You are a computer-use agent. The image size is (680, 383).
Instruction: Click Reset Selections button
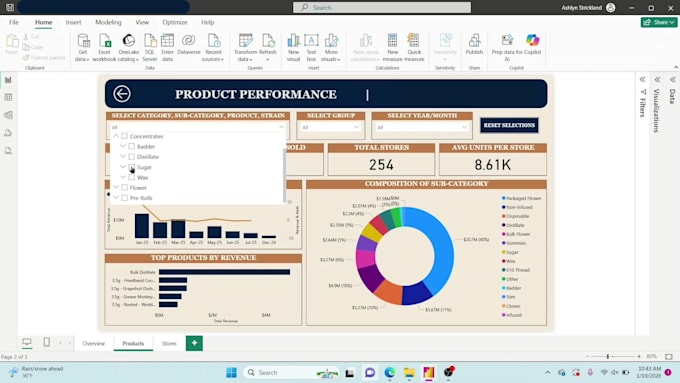pyautogui.click(x=509, y=125)
